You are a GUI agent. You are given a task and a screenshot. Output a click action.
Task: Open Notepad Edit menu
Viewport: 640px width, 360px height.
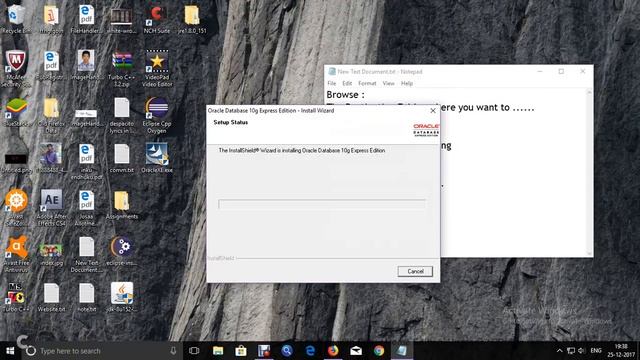[x=347, y=83]
